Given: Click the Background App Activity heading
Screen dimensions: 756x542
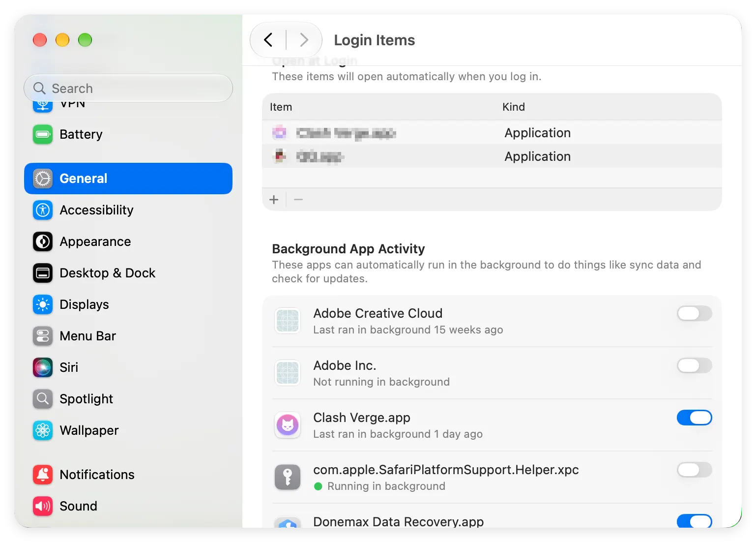Looking at the screenshot, I should [349, 249].
